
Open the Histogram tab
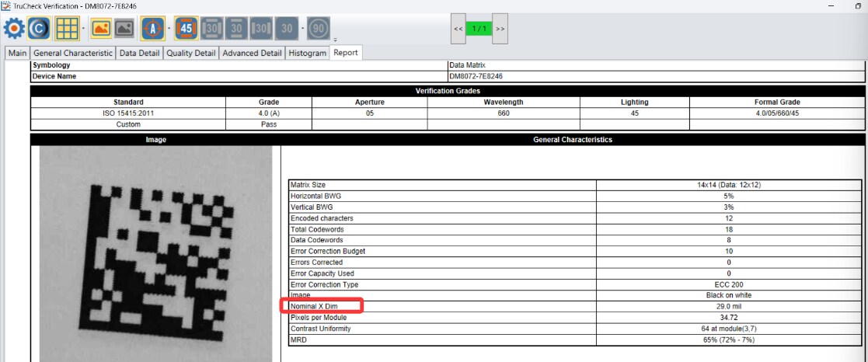point(307,53)
